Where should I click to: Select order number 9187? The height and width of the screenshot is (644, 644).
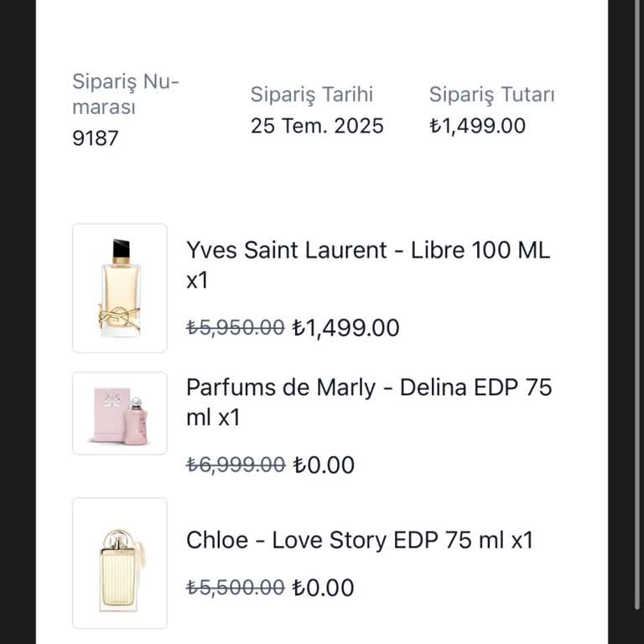[96, 138]
